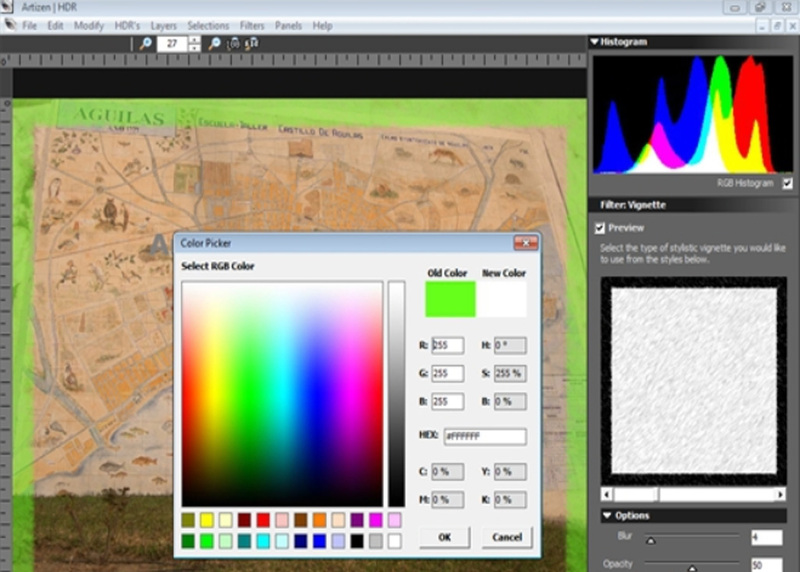Toggle the RGB Histogram checkbox
This screenshot has width=800, height=572.
tap(788, 183)
